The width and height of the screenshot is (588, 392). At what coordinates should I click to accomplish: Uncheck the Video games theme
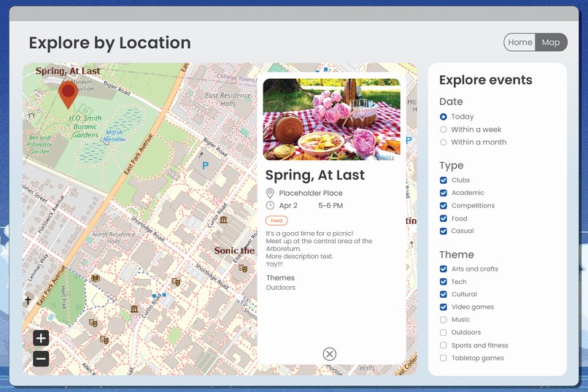(x=444, y=307)
